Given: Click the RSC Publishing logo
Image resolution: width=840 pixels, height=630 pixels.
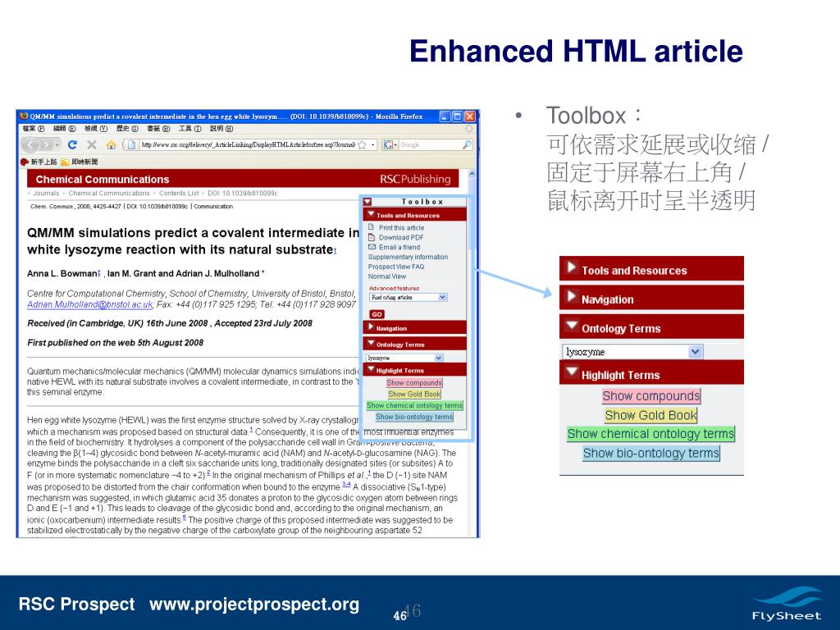Looking at the screenshot, I should (415, 179).
